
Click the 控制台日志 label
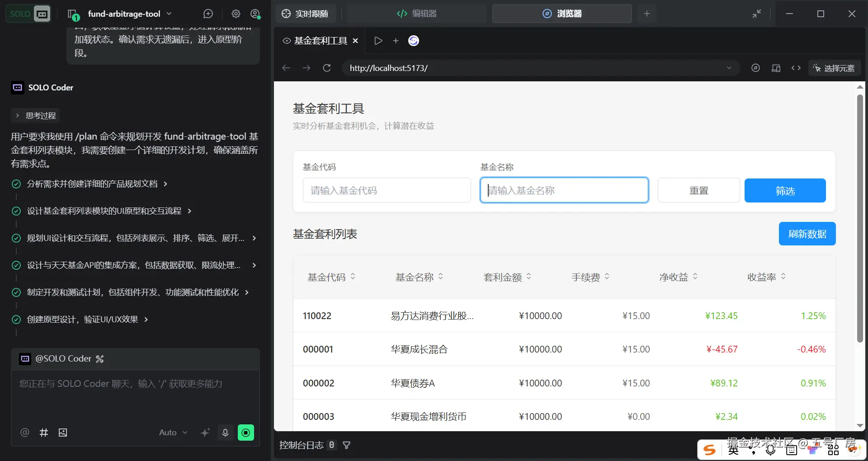[302, 445]
